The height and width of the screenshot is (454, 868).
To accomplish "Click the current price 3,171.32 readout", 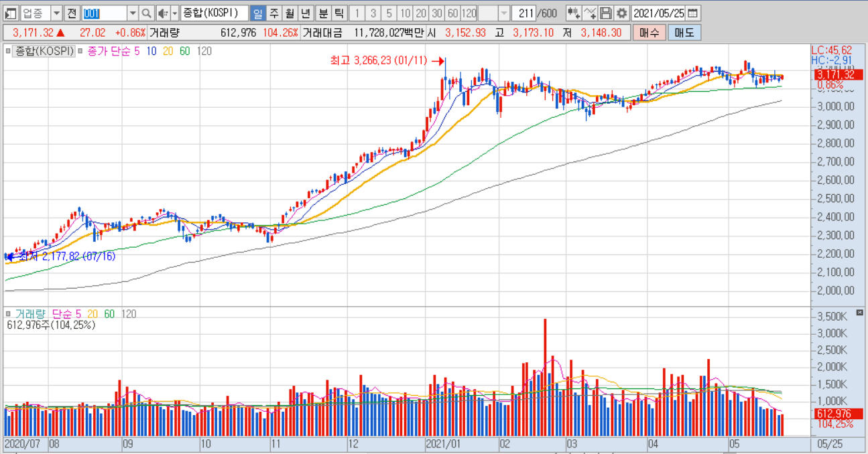I will (34, 32).
